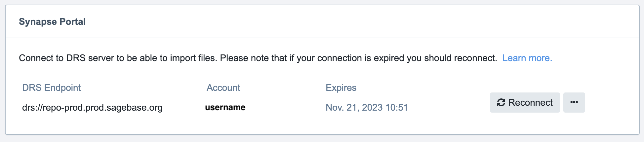Click the Expires column header
The image size is (644, 142).
click(x=341, y=88)
